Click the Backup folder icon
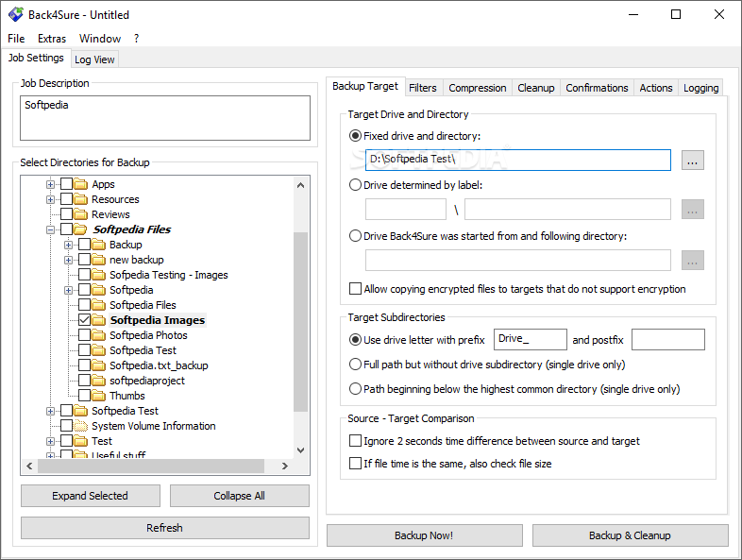This screenshot has width=742, height=560. (99, 245)
